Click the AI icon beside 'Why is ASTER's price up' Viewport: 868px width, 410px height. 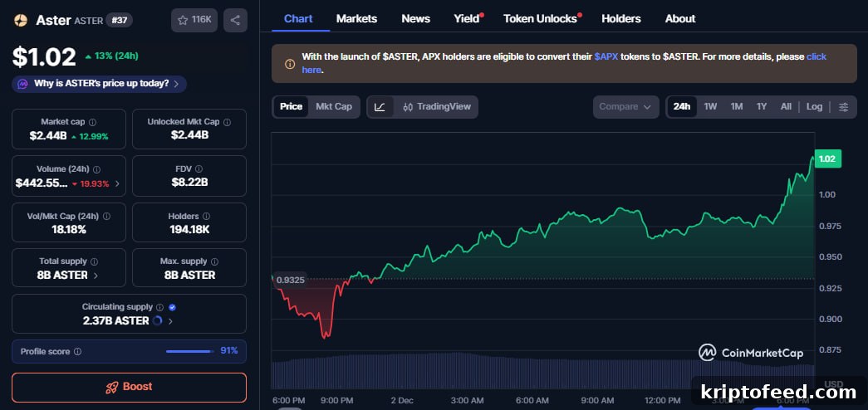pyautogui.click(x=22, y=84)
